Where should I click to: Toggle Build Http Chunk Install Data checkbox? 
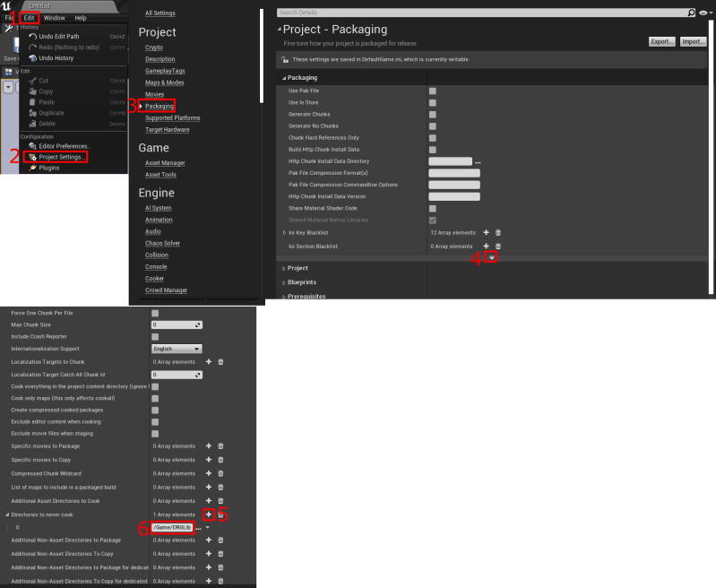pyautogui.click(x=433, y=150)
